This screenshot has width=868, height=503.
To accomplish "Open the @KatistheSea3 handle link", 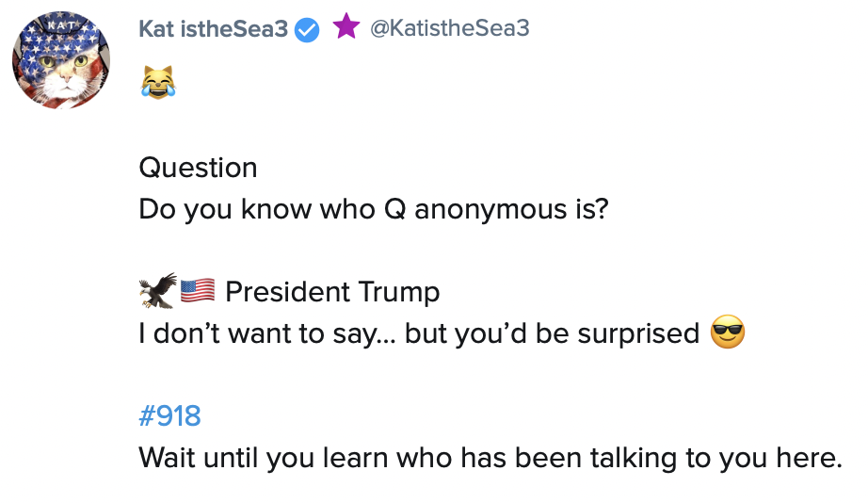I will point(449,28).
